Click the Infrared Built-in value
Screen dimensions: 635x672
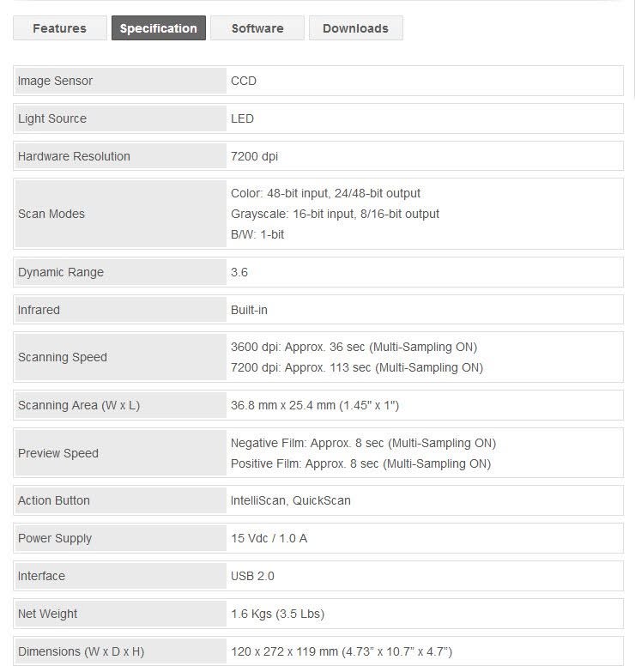point(249,310)
